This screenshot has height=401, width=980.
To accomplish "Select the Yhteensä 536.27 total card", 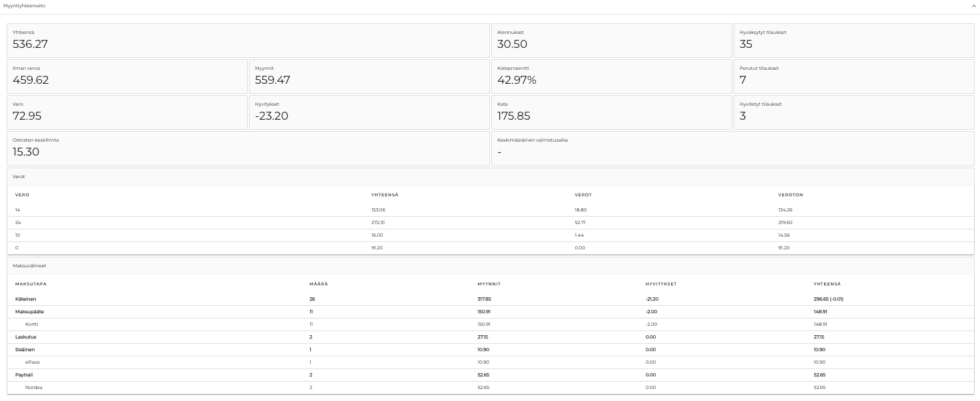I will 248,41.
